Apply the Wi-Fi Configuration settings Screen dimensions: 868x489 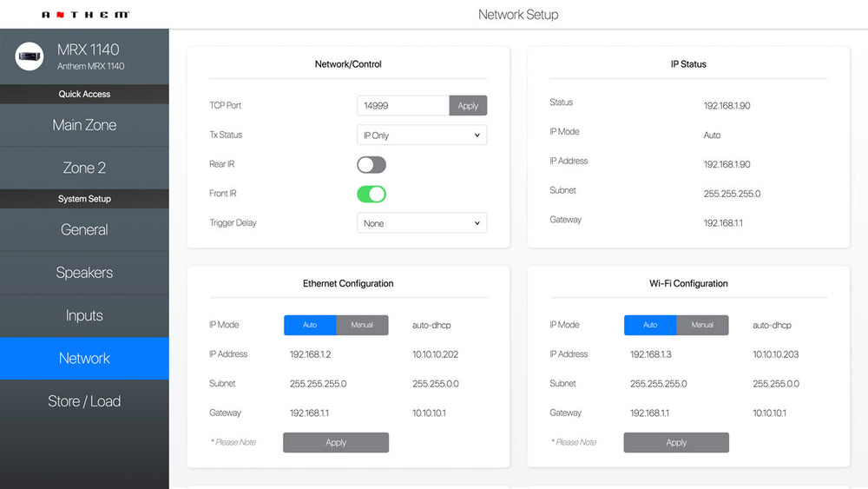pos(676,442)
